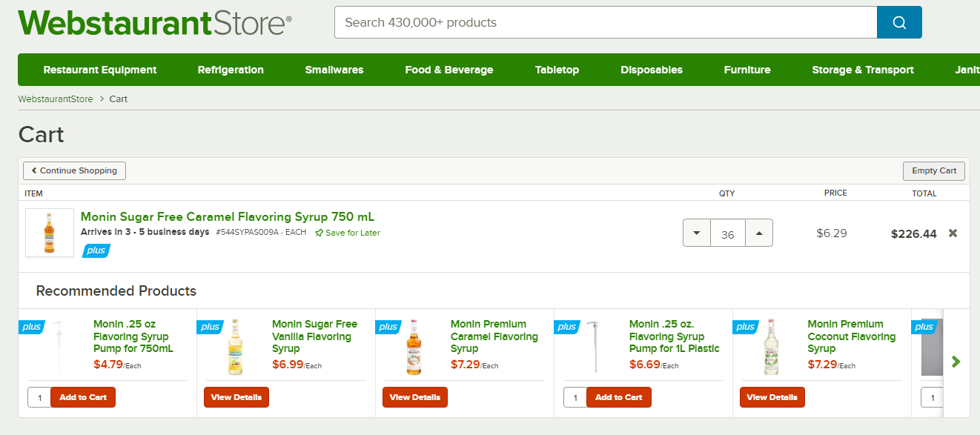Click plus badge on Premium Caramel card
The width and height of the screenshot is (980, 435).
point(389,327)
